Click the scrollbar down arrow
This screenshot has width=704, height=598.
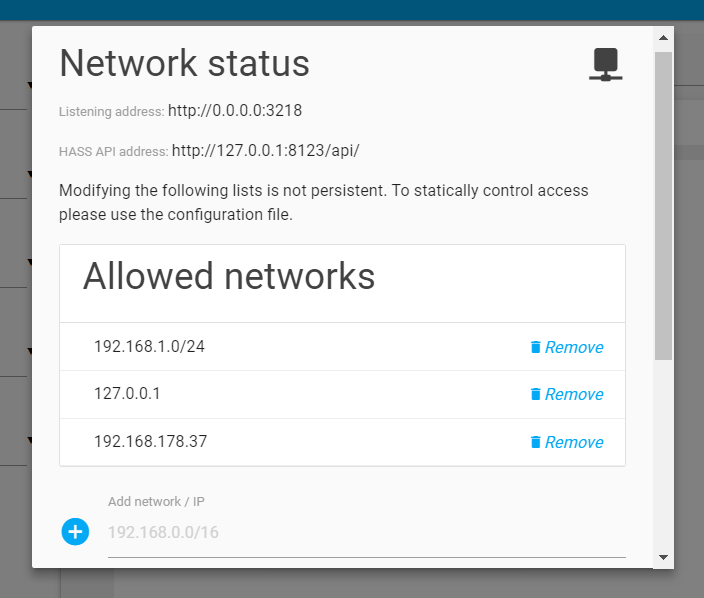pyautogui.click(x=663, y=557)
